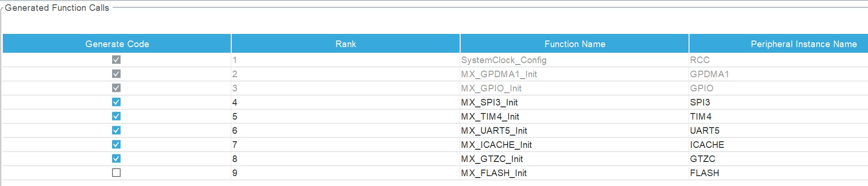868x186 pixels.
Task: Click the ICACHE peripheral instance cell
Action: [x=779, y=145]
